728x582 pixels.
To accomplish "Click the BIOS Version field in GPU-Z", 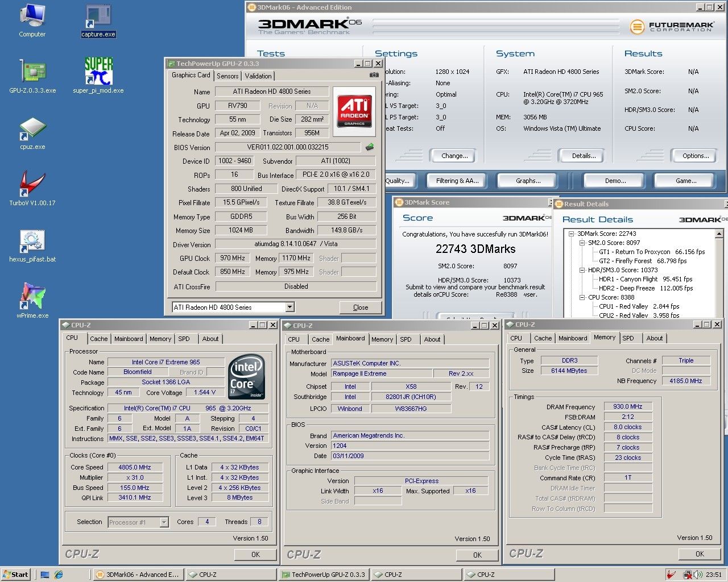I will point(287,147).
